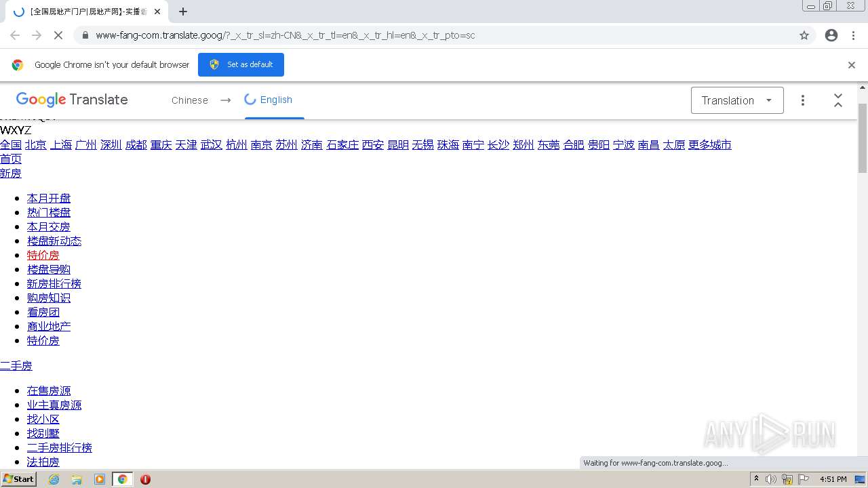
Task: Open the volume speaker tray icon
Action: [771, 479]
